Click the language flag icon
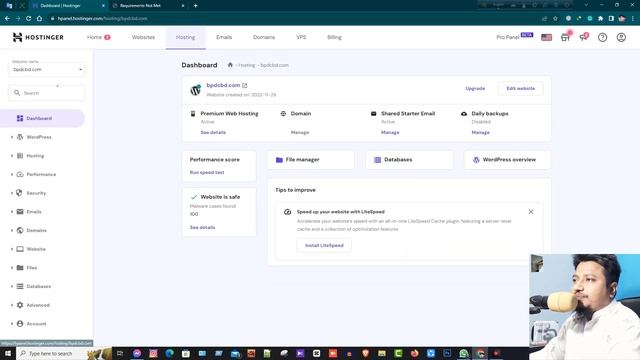The width and height of the screenshot is (640, 360). coord(546,38)
